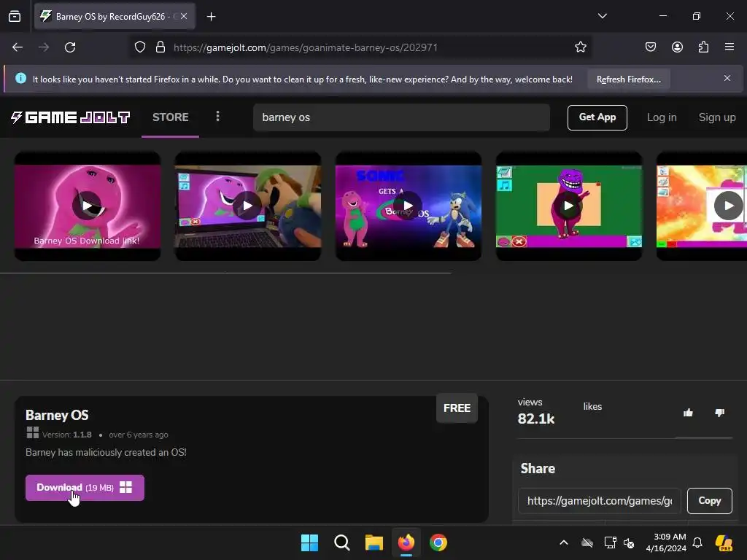This screenshot has height=560, width=747.
Task: Play the laptop and Luigi plush video
Action: (248, 206)
